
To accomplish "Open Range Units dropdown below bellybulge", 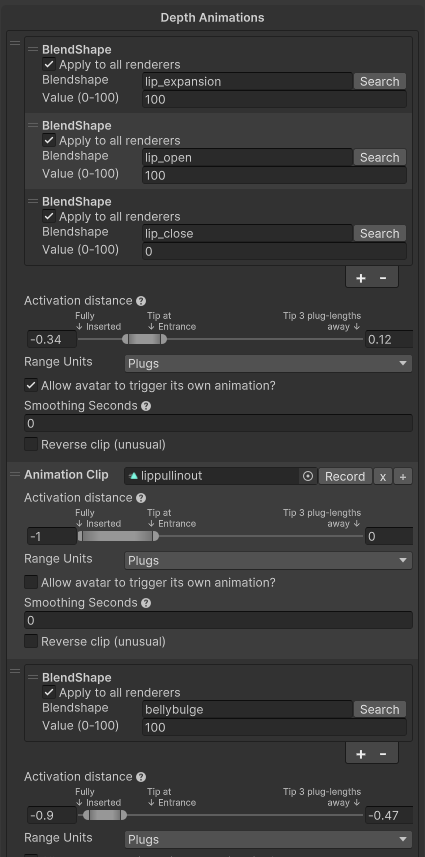I will (268, 840).
